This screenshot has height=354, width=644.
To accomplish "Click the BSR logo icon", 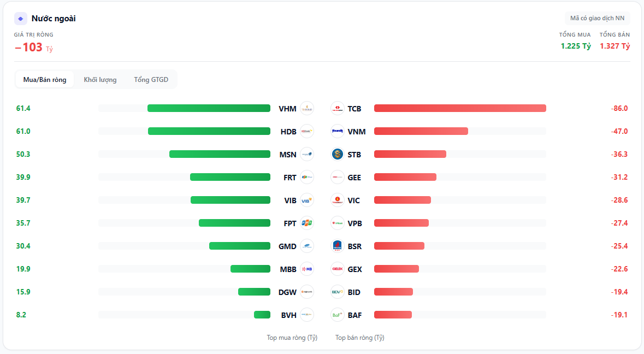I will click(x=337, y=246).
